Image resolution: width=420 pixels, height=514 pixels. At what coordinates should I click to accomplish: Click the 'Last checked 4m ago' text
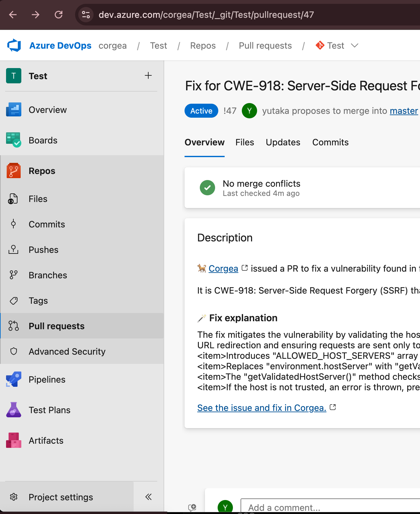point(261,193)
